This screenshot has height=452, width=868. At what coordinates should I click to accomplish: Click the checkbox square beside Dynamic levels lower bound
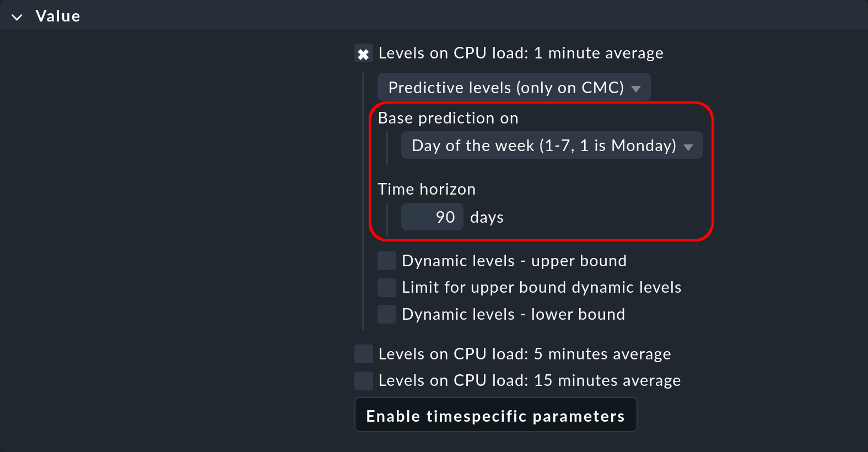coord(386,314)
